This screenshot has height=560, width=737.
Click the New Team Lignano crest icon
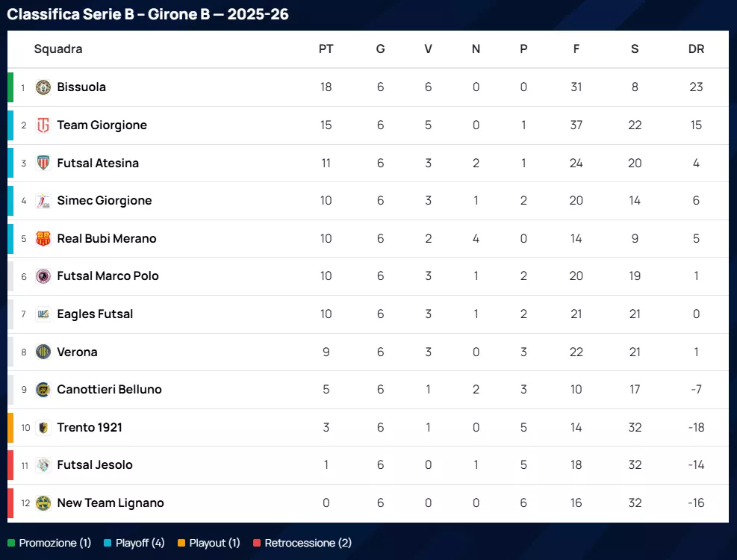[x=43, y=503]
